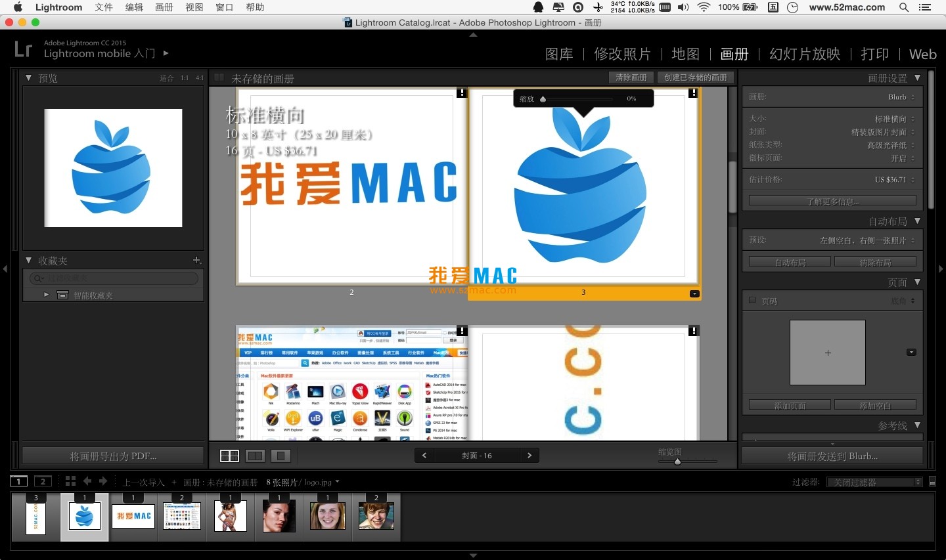Click warning badge on website screenshot page
This screenshot has width=946, height=560.
point(462,331)
